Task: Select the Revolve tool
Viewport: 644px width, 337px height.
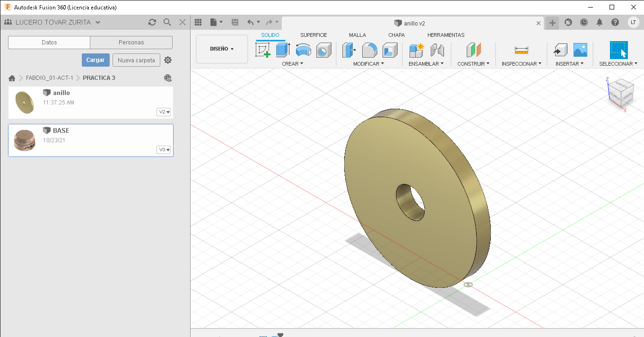Action: 303,50
